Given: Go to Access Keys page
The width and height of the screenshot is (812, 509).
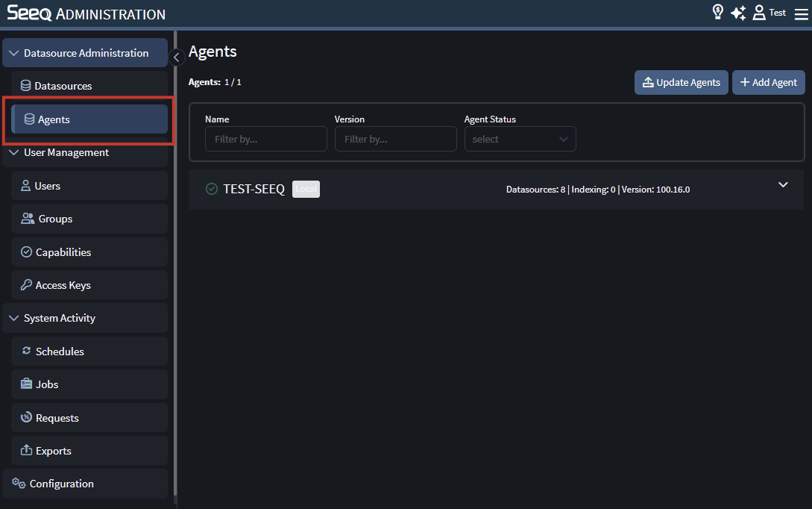Looking at the screenshot, I should tap(63, 286).
